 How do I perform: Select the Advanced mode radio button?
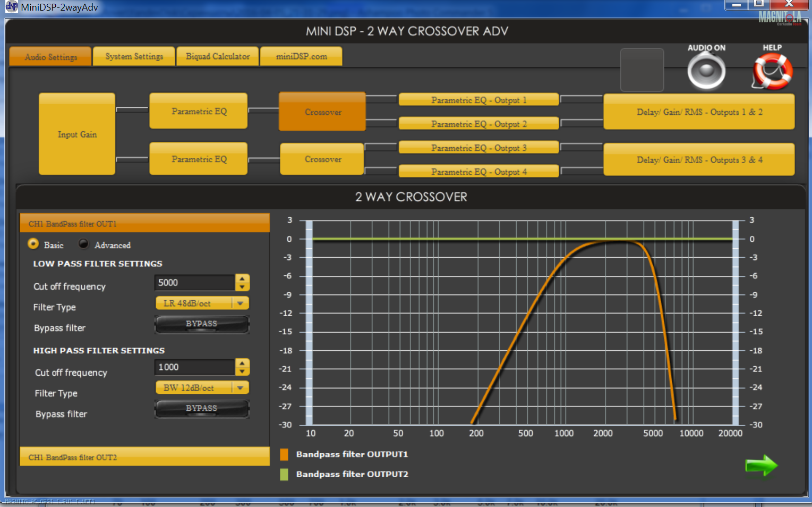(83, 244)
